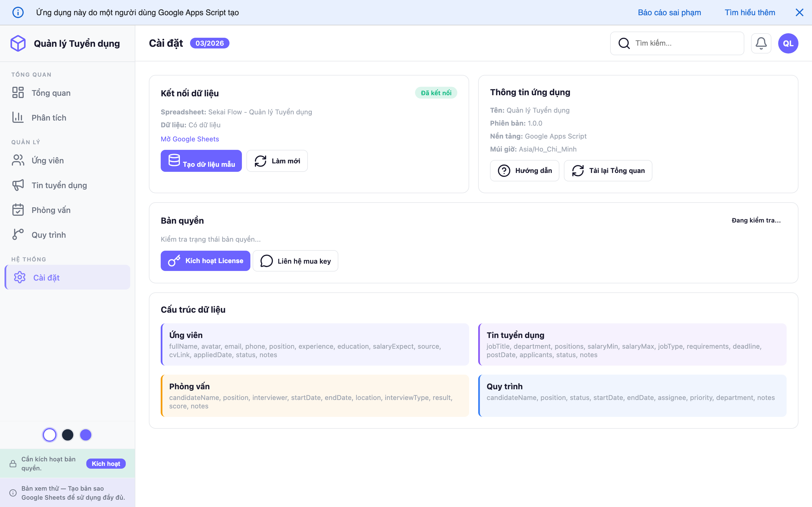This screenshot has height=507, width=812.
Task: Click the lock icon near activation notice
Action: coord(13,463)
